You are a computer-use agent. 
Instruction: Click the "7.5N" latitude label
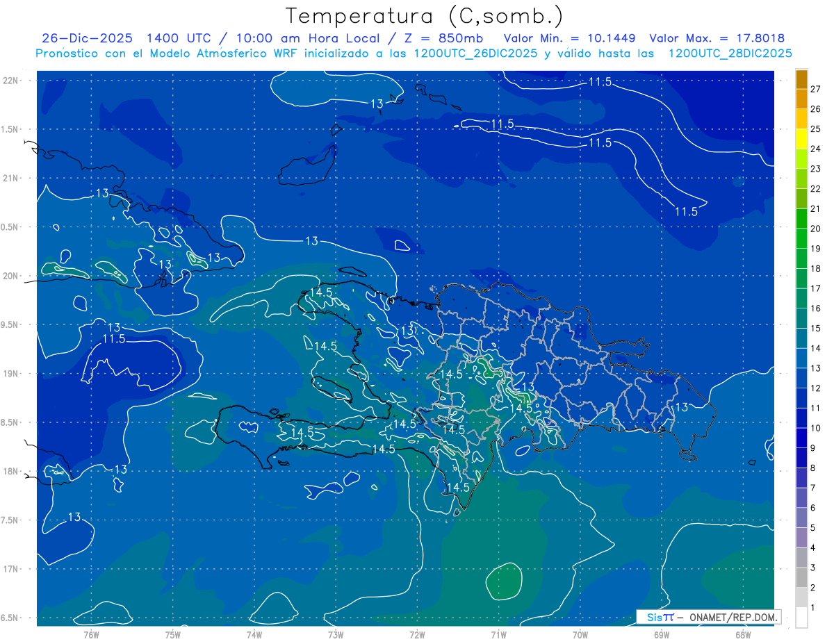coord(10,520)
